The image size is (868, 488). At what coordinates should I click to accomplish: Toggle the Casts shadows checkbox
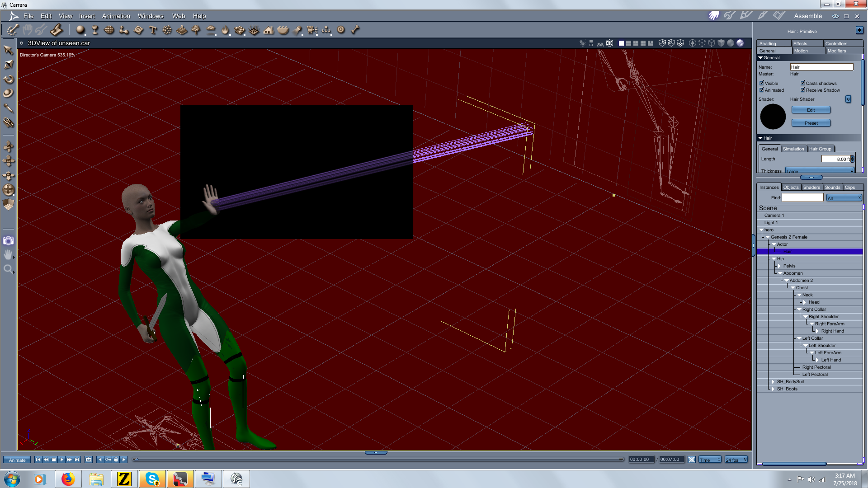[x=803, y=83]
